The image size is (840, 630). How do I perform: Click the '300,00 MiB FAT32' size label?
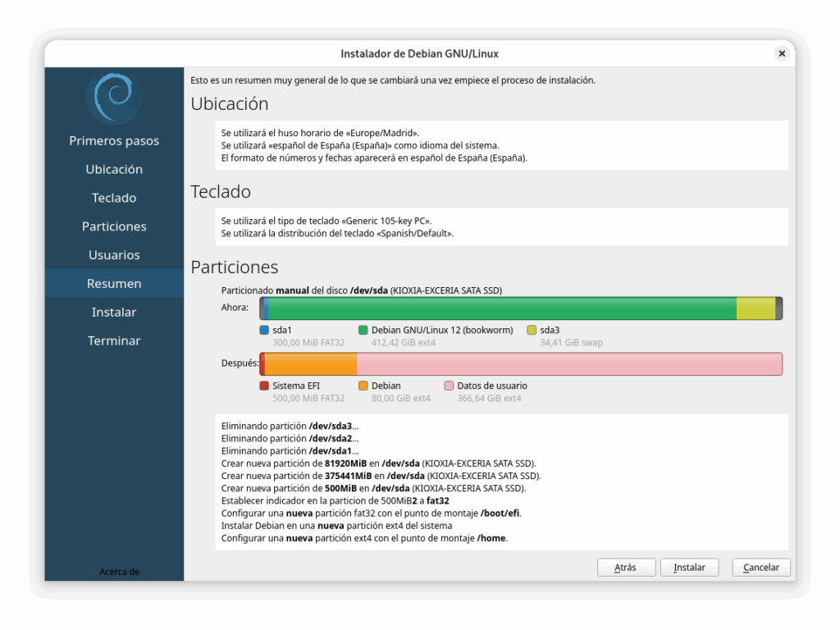pyautogui.click(x=308, y=343)
